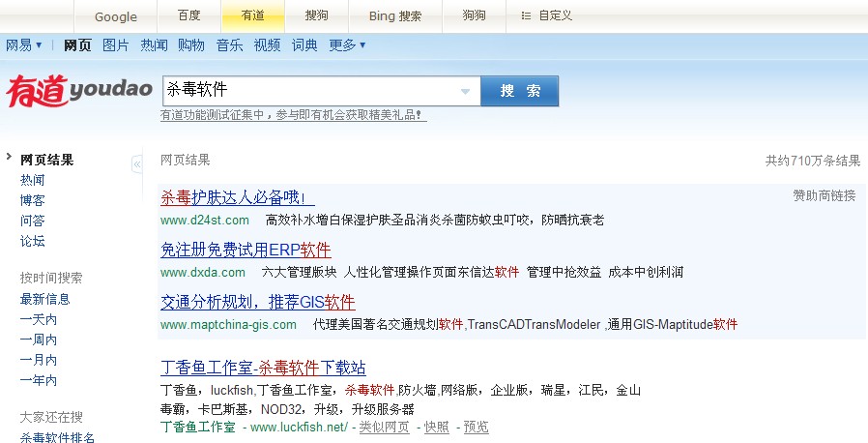This screenshot has width=868, height=443.
Task: Open the ad 杀毒护肤达人必备哦!
Action: [238, 197]
